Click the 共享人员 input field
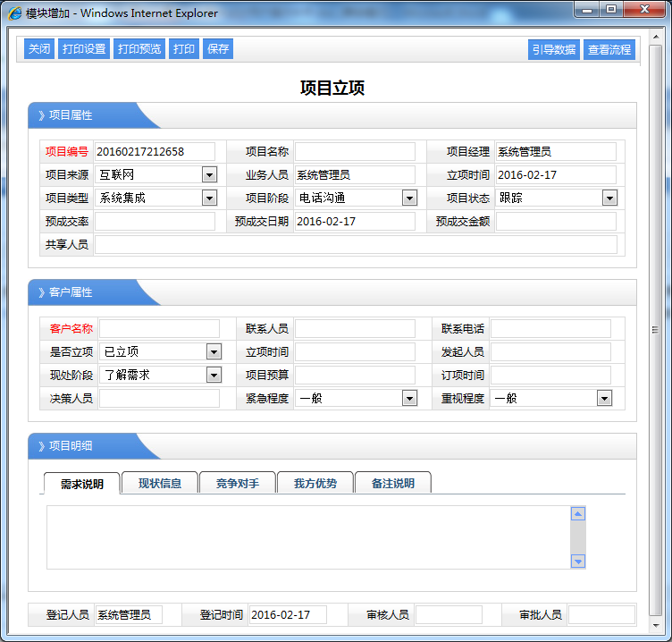 pos(356,245)
